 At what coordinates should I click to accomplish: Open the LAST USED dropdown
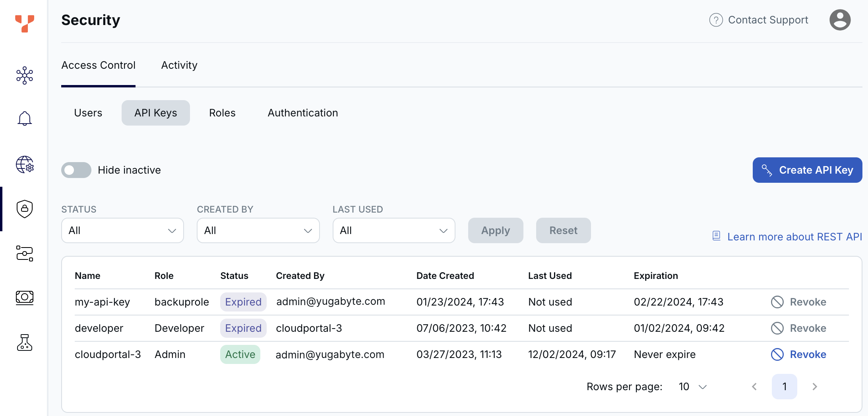(x=393, y=230)
